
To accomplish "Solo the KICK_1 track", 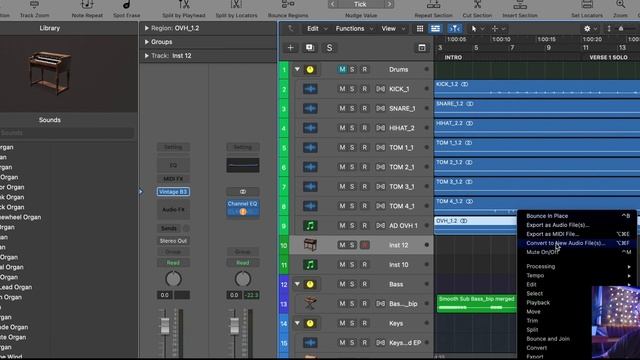I will [x=352, y=89].
